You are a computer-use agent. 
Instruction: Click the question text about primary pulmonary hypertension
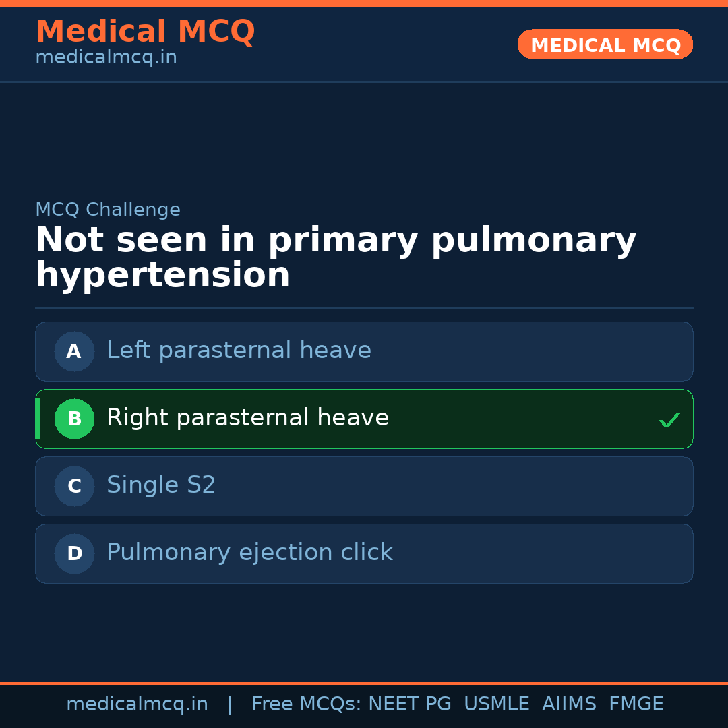click(x=336, y=257)
